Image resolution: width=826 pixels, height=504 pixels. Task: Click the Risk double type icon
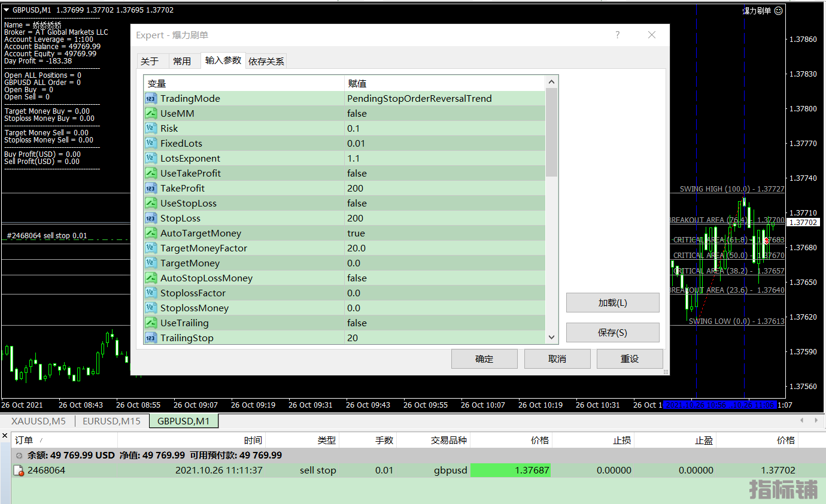coord(151,129)
